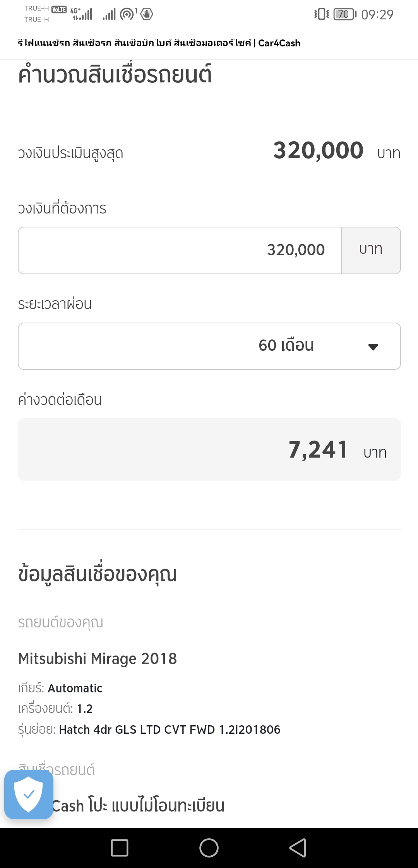Tap the 7,241 monthly installment result box

click(x=209, y=449)
